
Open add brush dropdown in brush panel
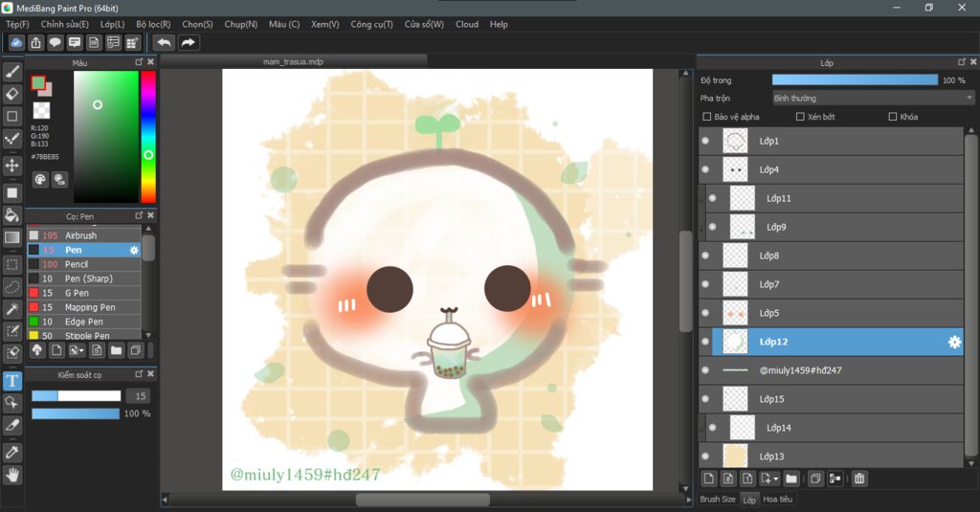(x=81, y=350)
